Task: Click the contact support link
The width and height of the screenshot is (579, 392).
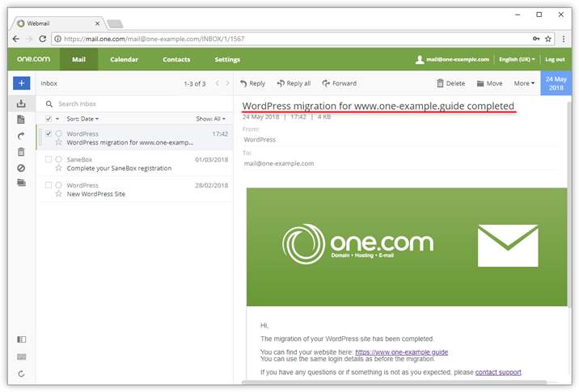Action: tap(498, 372)
